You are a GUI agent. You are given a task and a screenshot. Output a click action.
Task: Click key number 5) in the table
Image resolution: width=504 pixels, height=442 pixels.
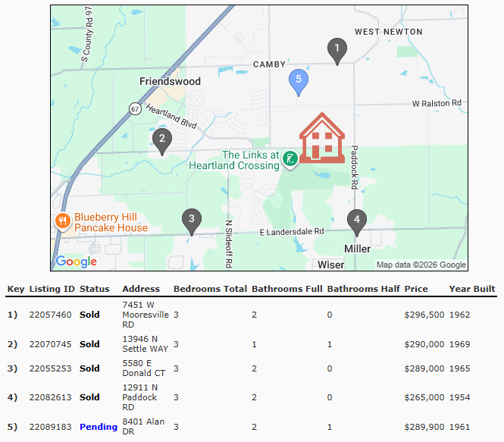[13, 427]
